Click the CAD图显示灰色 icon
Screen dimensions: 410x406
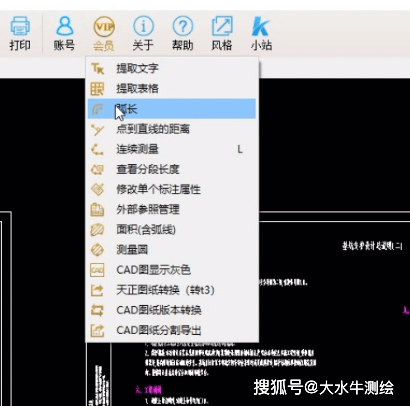[x=97, y=270]
